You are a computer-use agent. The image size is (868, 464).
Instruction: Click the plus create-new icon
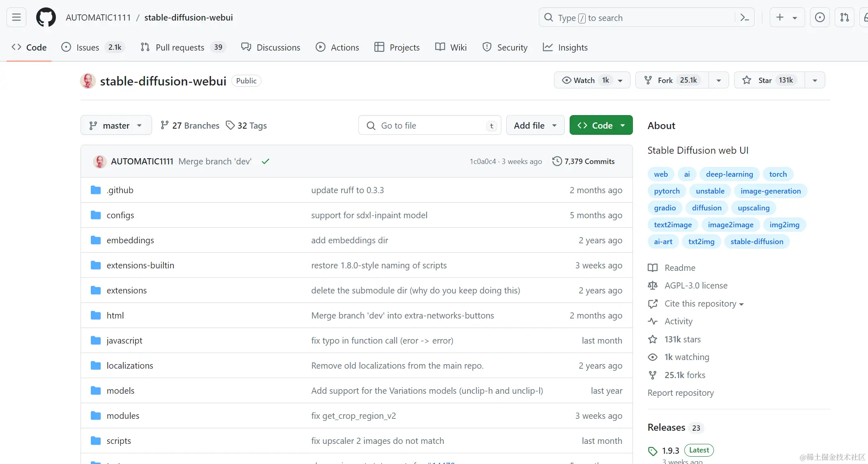click(780, 17)
